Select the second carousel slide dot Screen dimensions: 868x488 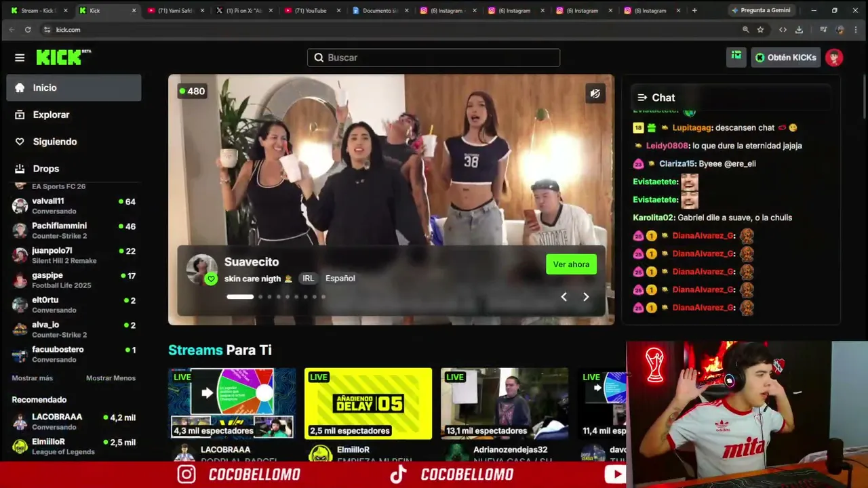click(260, 297)
